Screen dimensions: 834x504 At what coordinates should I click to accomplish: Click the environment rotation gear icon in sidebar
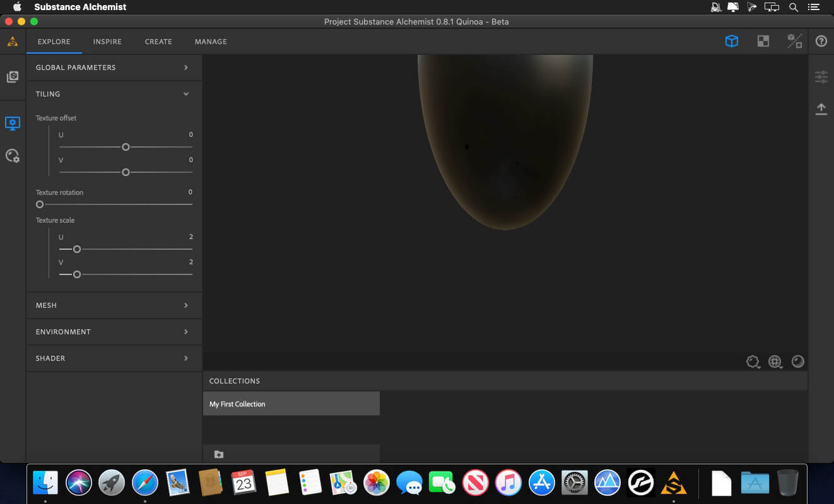coord(13,155)
